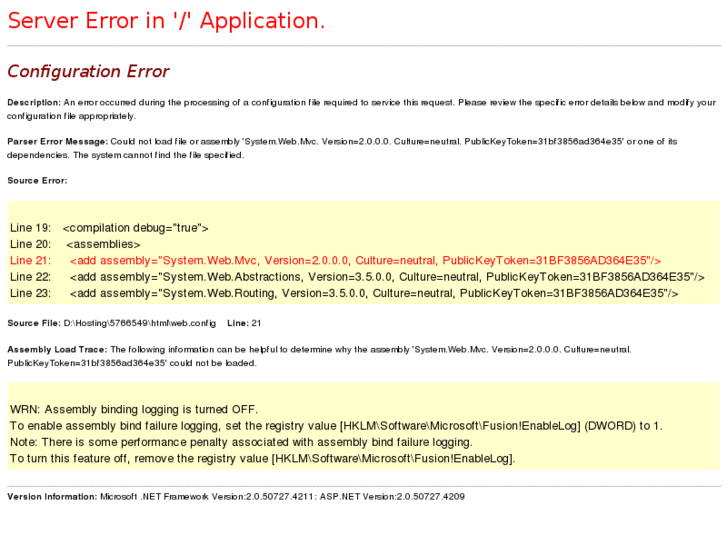Click the 'Assembly Load Trace:' label
The image size is (727, 545).
pyautogui.click(x=57, y=350)
